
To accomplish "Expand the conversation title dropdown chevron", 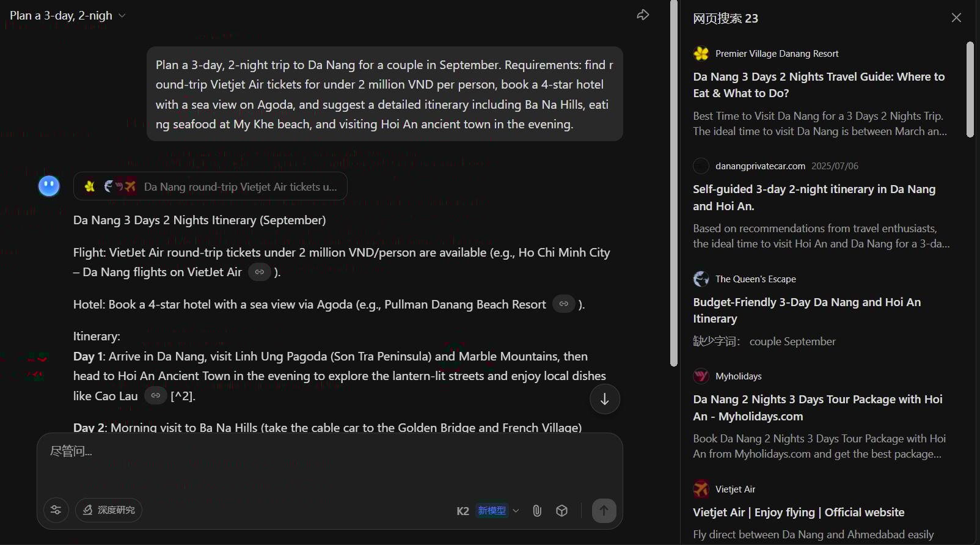I will tap(122, 16).
